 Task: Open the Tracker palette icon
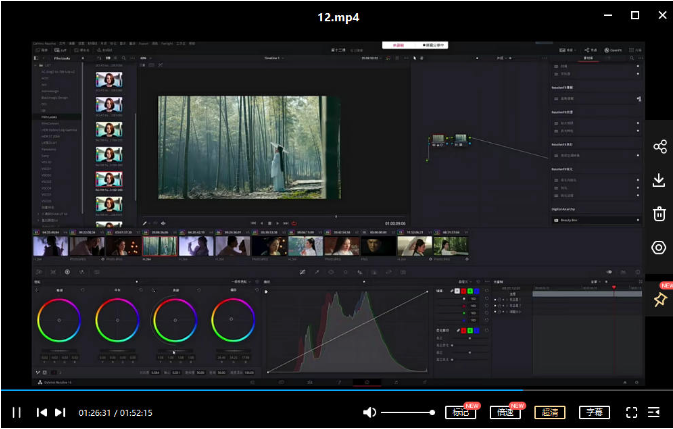[346, 272]
